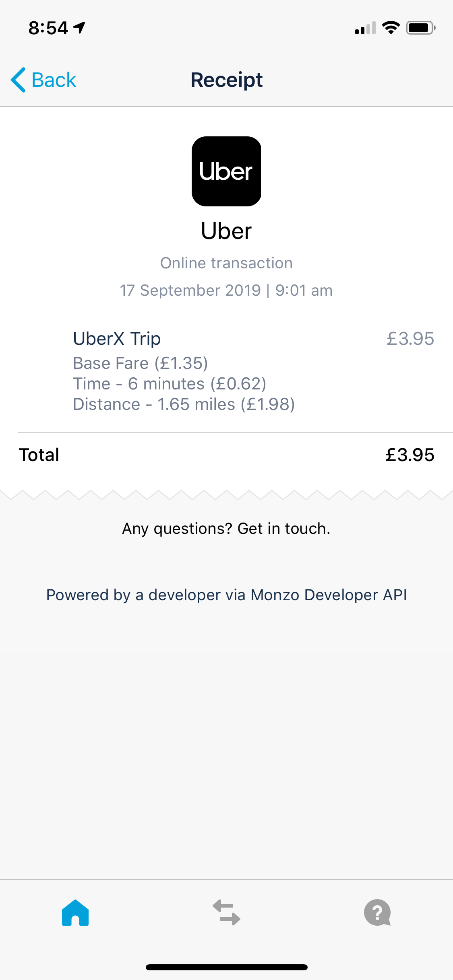Tap the Uber logo image
Image resolution: width=453 pixels, height=980 pixels.
226,171
